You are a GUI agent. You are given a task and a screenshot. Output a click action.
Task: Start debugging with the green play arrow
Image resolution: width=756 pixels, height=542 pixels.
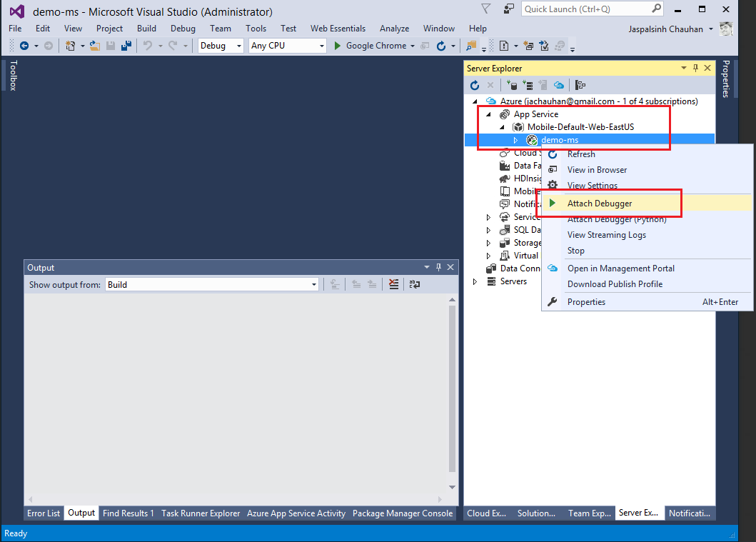[x=338, y=46]
